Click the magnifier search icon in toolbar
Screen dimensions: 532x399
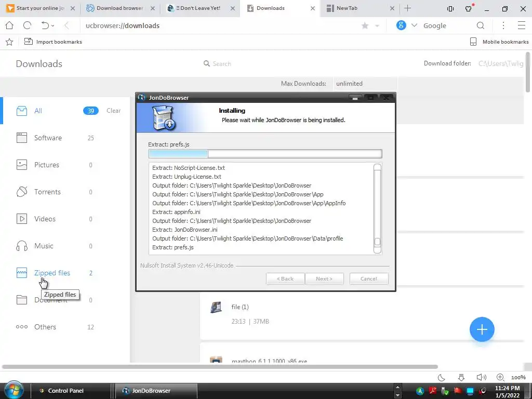tap(481, 25)
